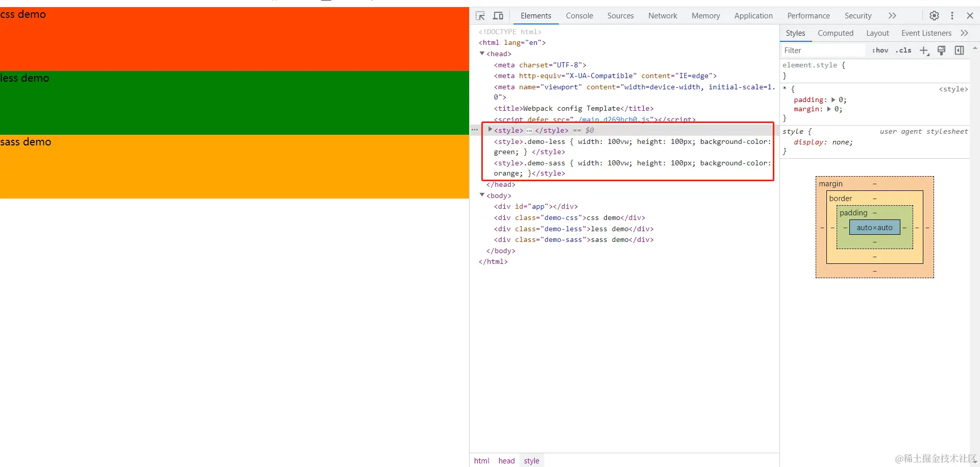
Task: Toggle the .cls element classes panel
Action: coord(903,51)
